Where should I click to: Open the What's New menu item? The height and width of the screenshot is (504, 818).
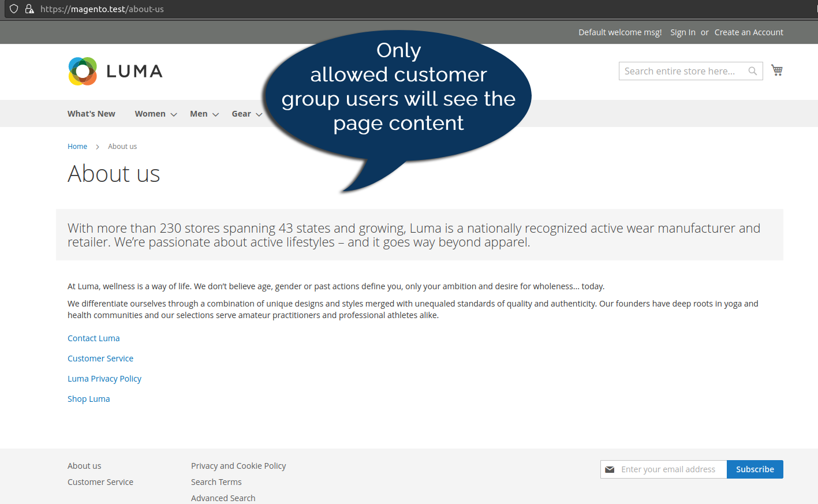click(x=91, y=114)
